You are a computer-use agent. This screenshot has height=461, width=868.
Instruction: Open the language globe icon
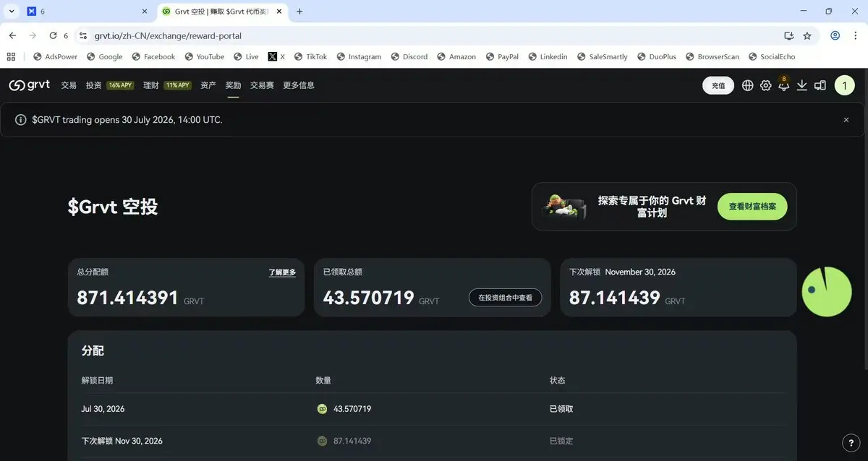pyautogui.click(x=747, y=85)
